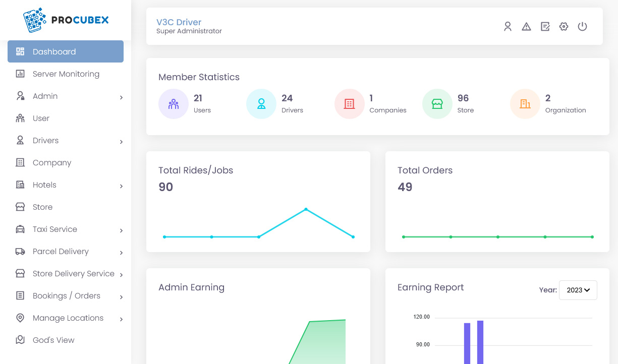Click the edit notes icon in header
The height and width of the screenshot is (364, 618).
545,27
